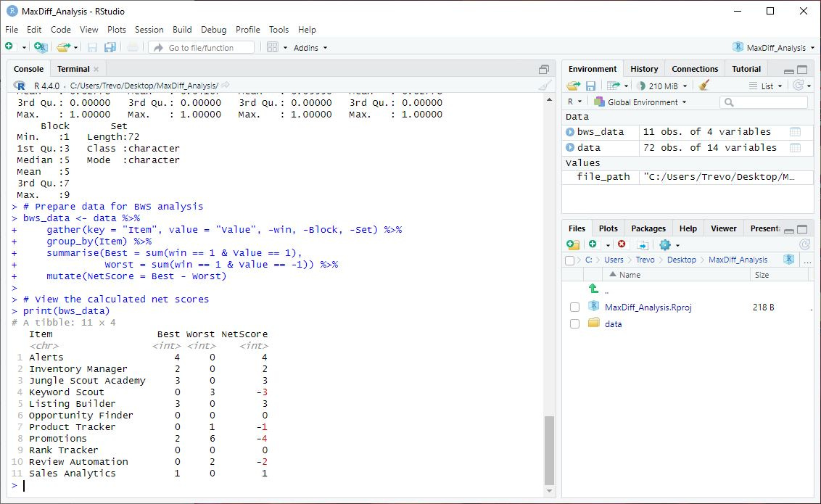Open the More gear icon in Files pane

(x=665, y=245)
